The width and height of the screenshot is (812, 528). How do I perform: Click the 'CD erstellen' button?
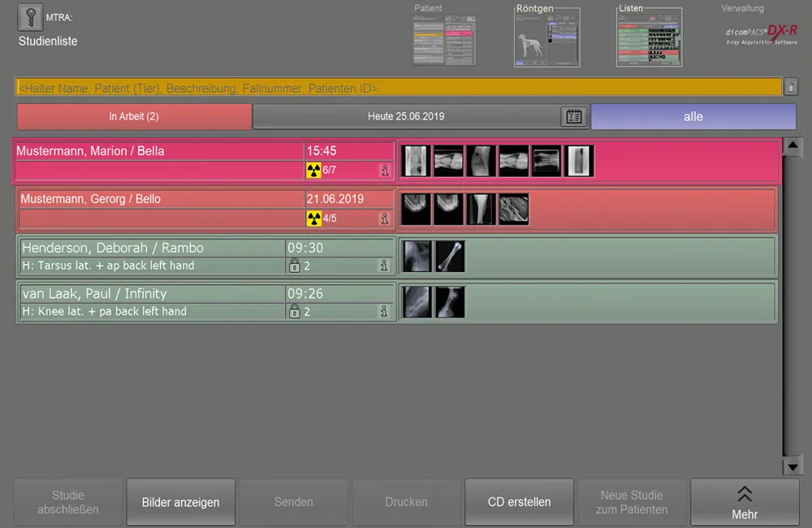519,503
